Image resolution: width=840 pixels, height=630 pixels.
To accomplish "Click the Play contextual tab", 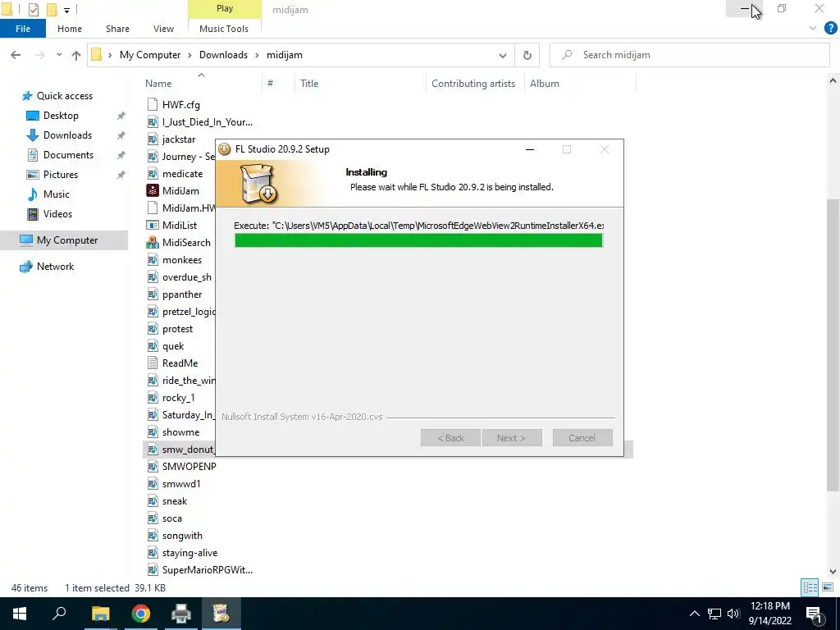I will pyautogui.click(x=225, y=8).
